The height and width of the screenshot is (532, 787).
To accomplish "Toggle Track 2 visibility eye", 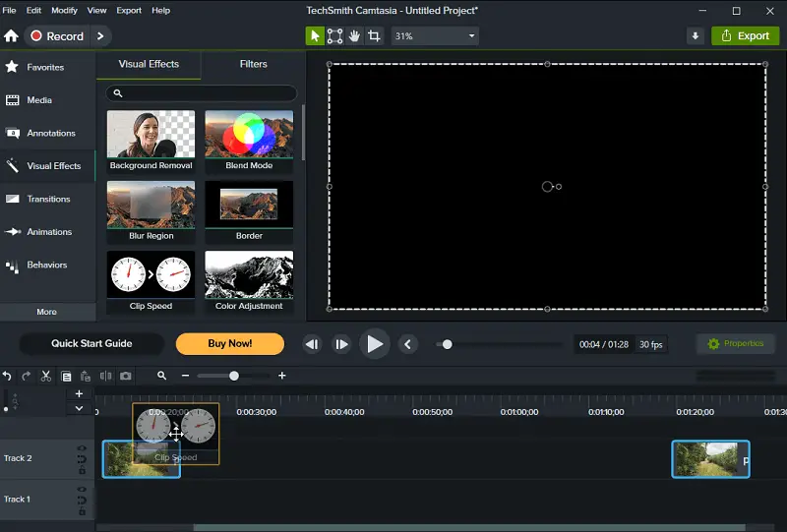I will point(82,448).
